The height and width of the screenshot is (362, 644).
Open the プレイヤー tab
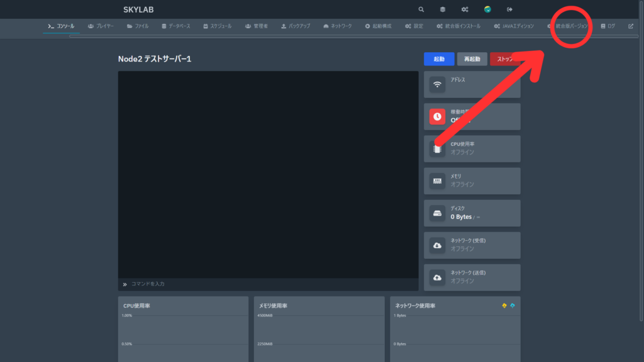click(x=101, y=26)
